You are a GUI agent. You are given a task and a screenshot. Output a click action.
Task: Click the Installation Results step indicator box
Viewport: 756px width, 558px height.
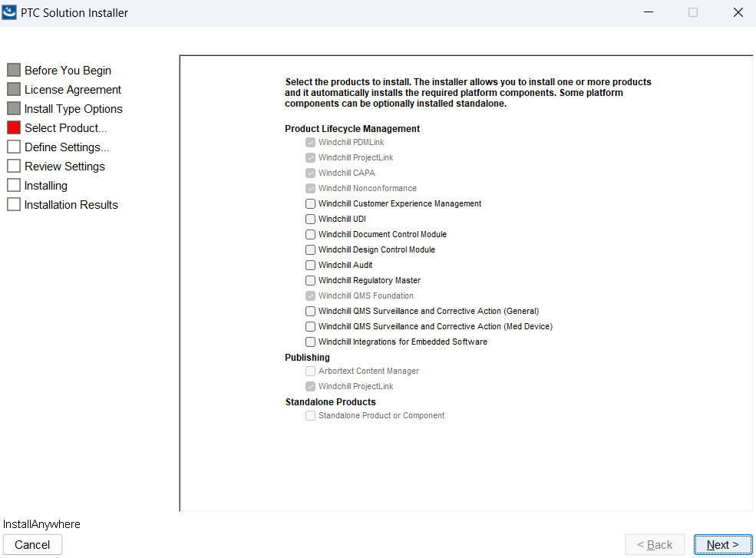tap(14, 204)
